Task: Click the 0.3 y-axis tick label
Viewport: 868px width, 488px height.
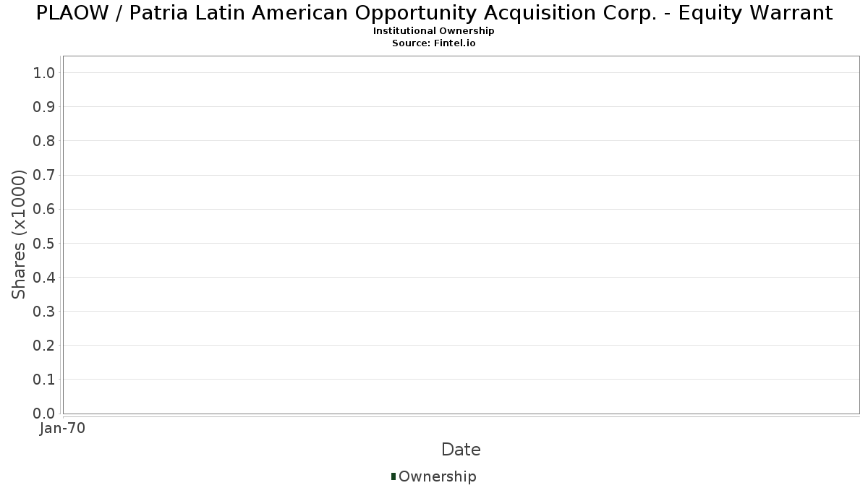Action: [44, 311]
